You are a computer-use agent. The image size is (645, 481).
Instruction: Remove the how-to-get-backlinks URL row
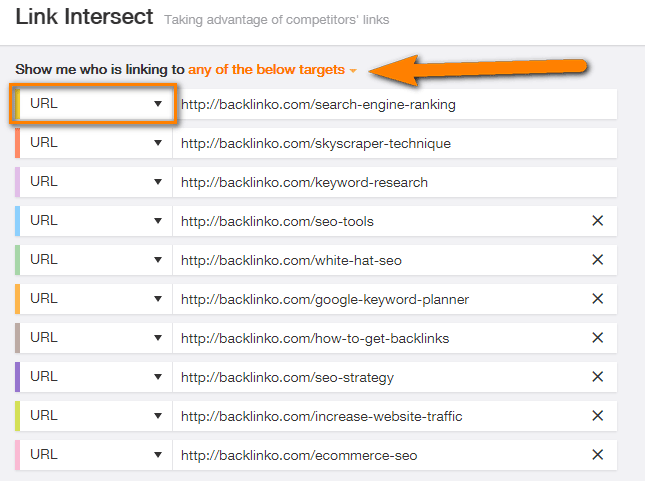[597, 338]
